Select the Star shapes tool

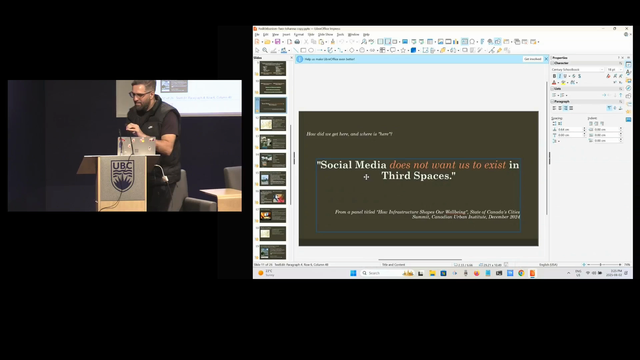coord(403,50)
